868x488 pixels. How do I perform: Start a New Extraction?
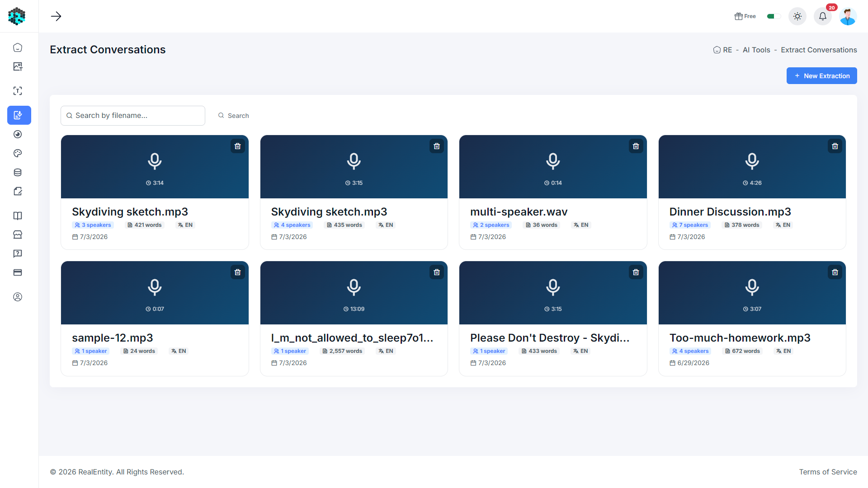(x=821, y=76)
